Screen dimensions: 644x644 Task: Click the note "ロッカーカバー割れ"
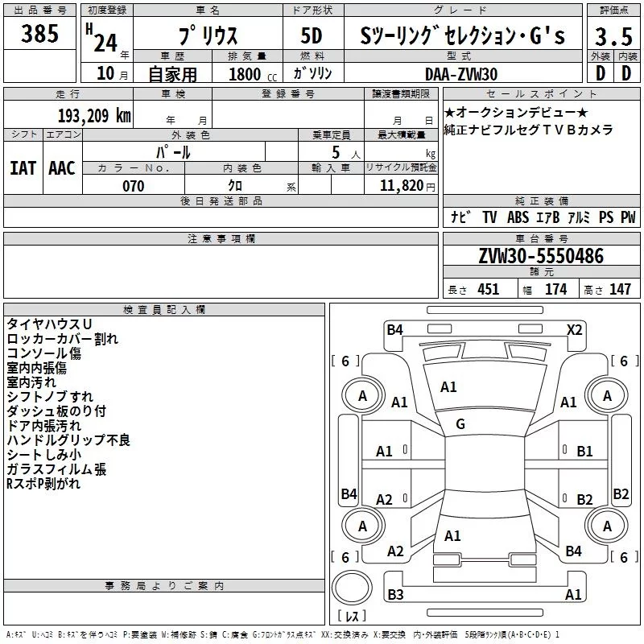click(63, 339)
